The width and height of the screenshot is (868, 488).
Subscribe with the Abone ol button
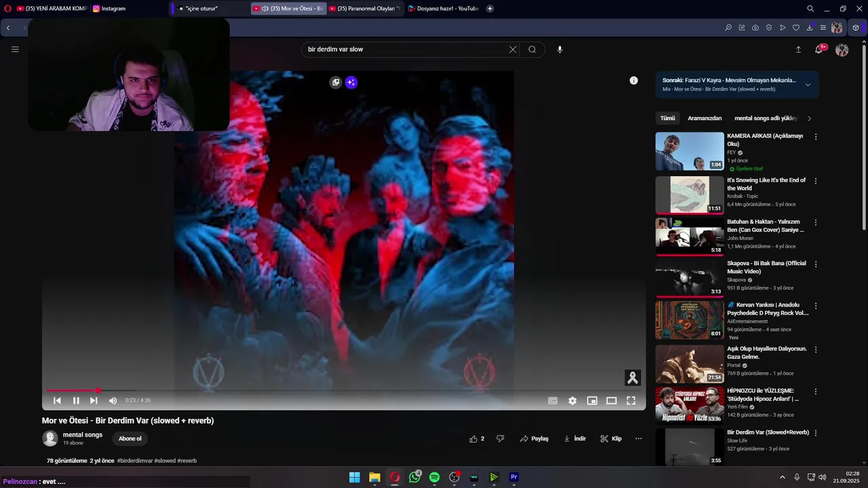coord(130,439)
